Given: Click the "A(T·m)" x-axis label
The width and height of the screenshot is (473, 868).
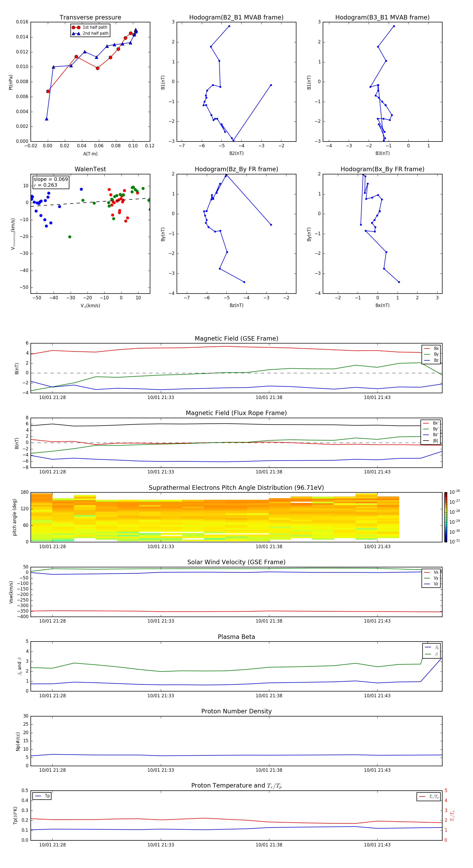Looking at the screenshot, I should [x=90, y=154].
